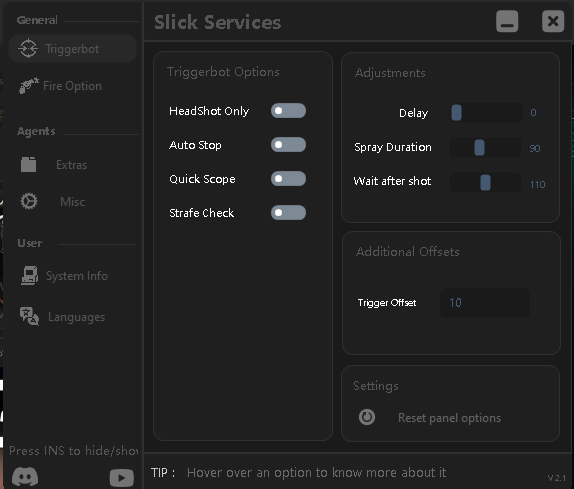The width and height of the screenshot is (574, 489).
Task: Show the System Info menu label
Action: 77,276
